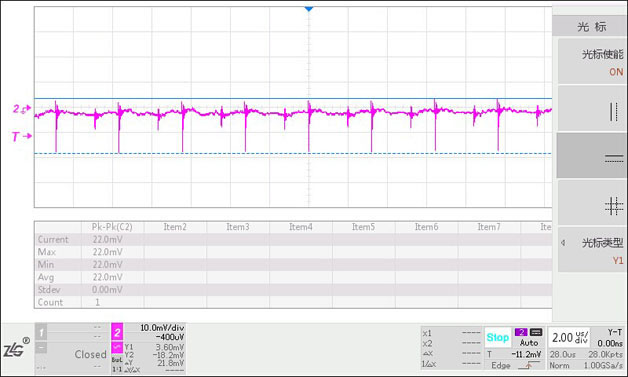This screenshot has height=377, width=628.
Task: Click the trigger level T marker
Action: [22, 137]
